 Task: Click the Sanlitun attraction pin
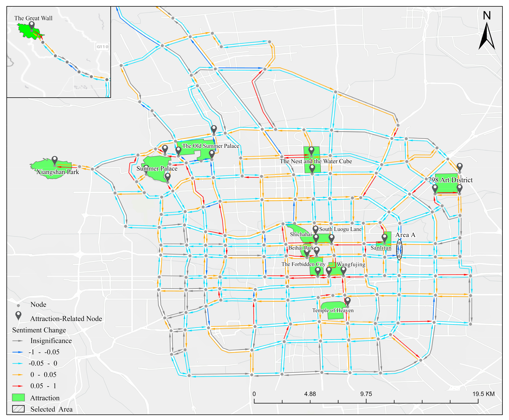(x=385, y=238)
